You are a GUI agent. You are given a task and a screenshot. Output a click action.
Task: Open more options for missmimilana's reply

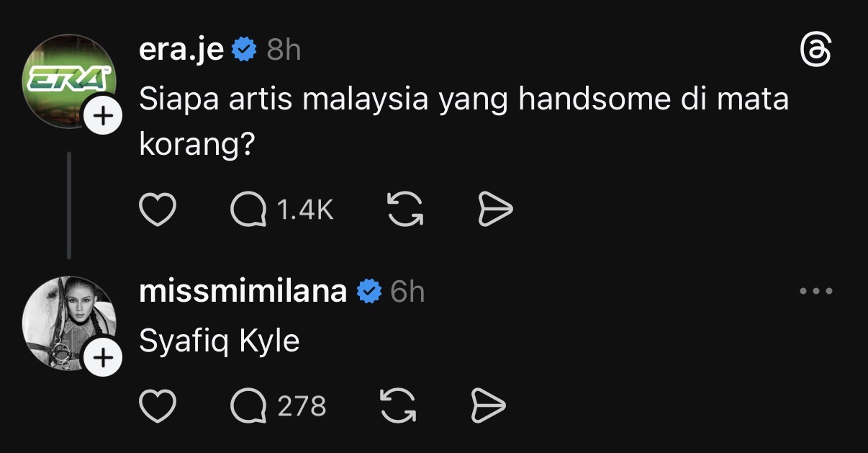(x=815, y=292)
